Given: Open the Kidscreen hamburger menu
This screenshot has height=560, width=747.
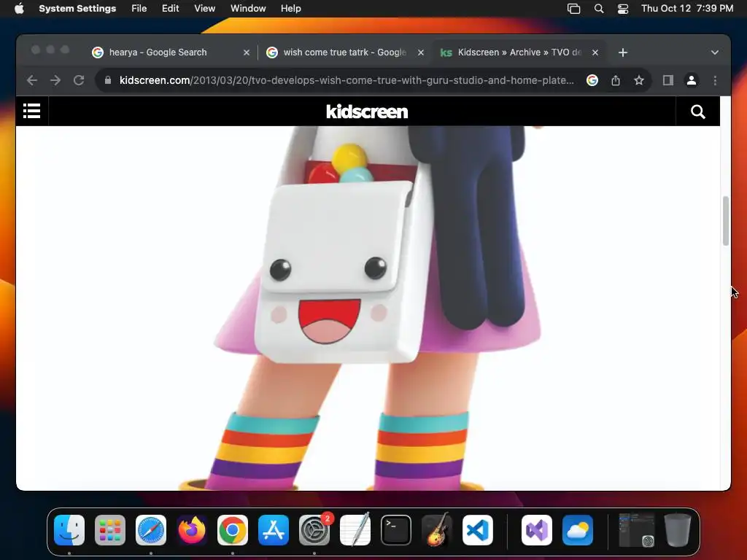Looking at the screenshot, I should click(32, 112).
